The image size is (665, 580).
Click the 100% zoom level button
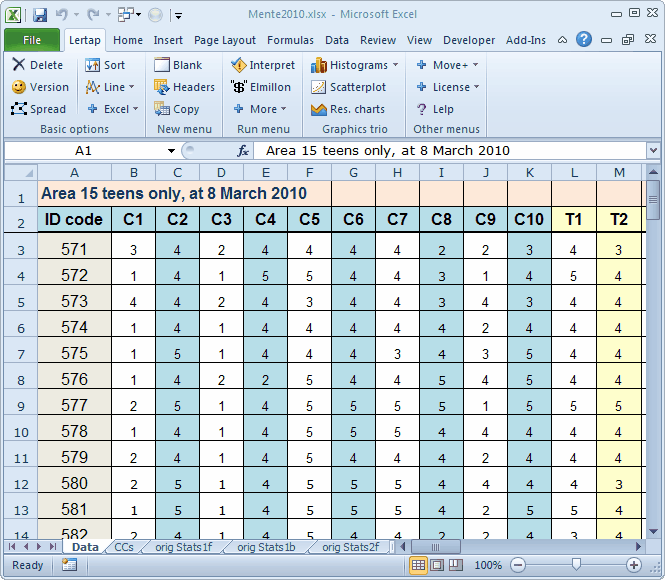[x=488, y=565]
